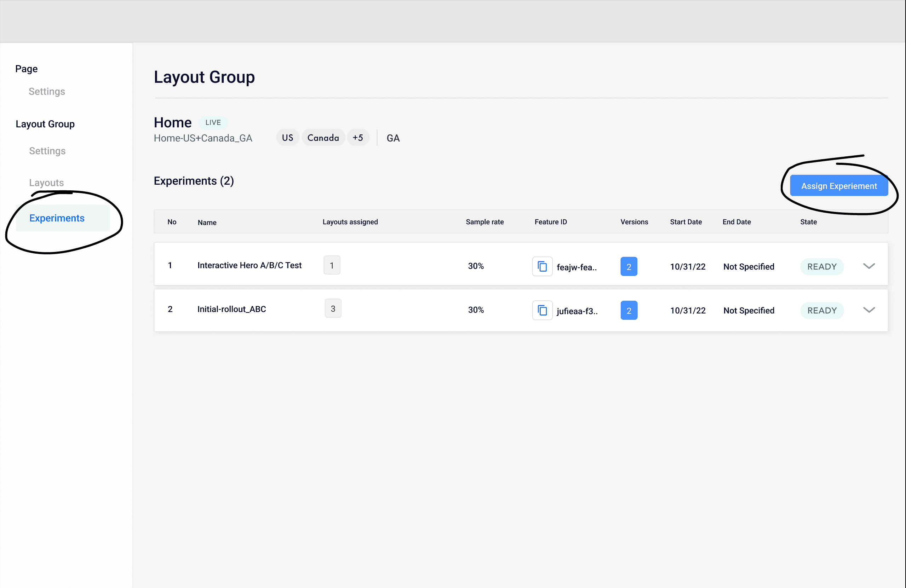This screenshot has height=588, width=906.
Task: Copy the jufieaa-f3.. Feature ID
Action: 542,310
